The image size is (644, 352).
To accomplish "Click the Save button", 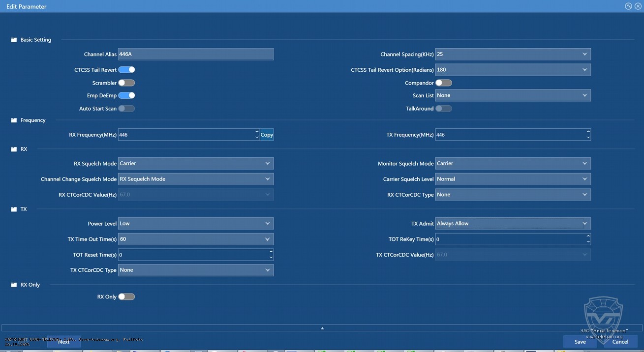I will pyautogui.click(x=580, y=342).
